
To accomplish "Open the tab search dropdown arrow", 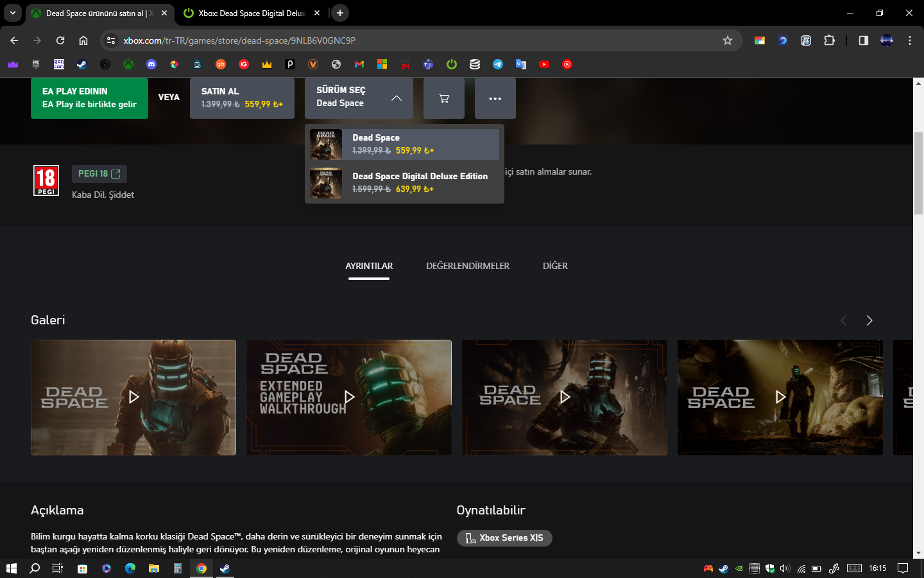I will [13, 13].
